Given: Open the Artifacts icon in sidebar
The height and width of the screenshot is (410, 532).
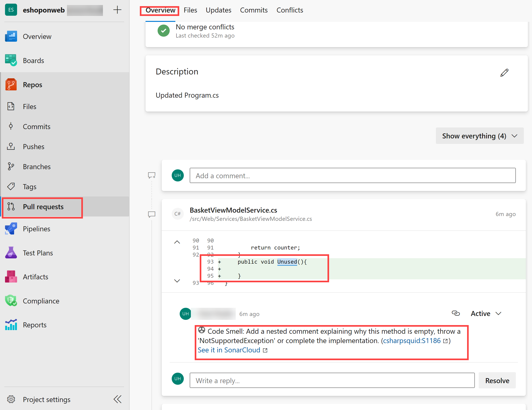Looking at the screenshot, I should tap(11, 277).
